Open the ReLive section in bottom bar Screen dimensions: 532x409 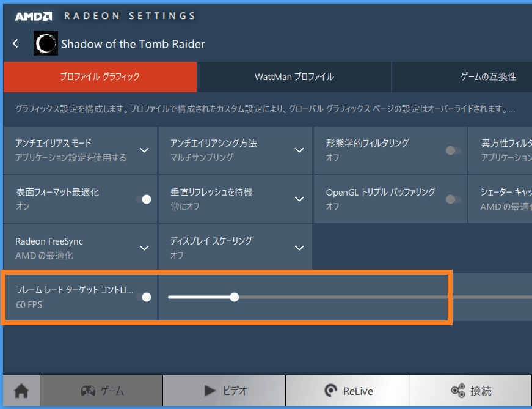click(x=348, y=391)
